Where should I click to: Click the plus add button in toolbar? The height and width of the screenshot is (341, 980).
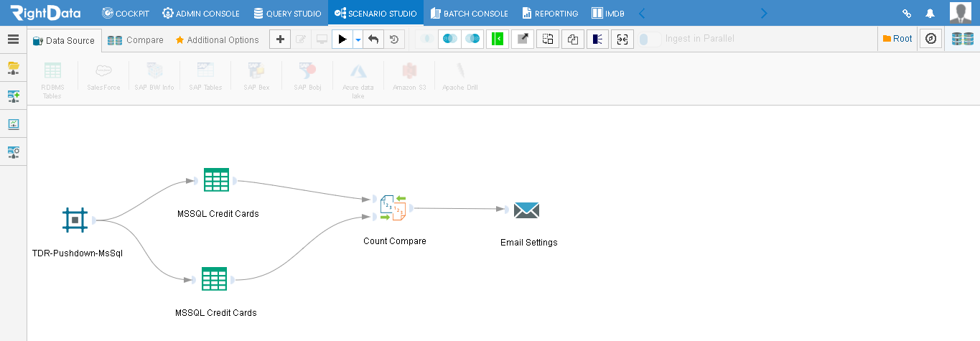coord(280,39)
